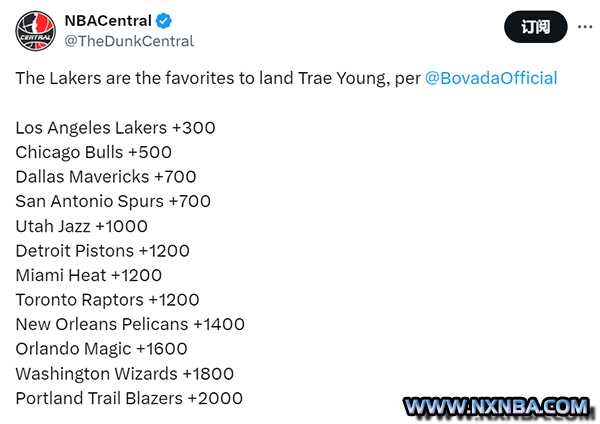Open the @BovadaOfficial mention link

491,78
